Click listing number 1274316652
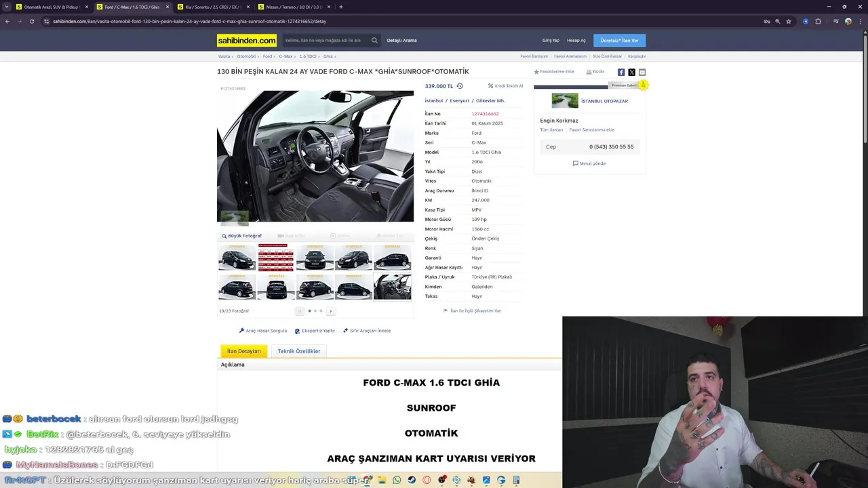Image resolution: width=868 pixels, height=488 pixels. coord(485,114)
